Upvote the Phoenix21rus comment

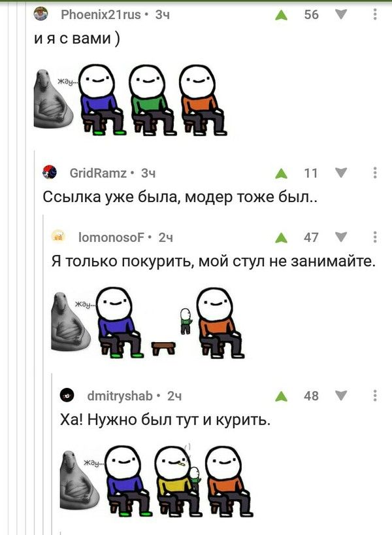(281, 15)
